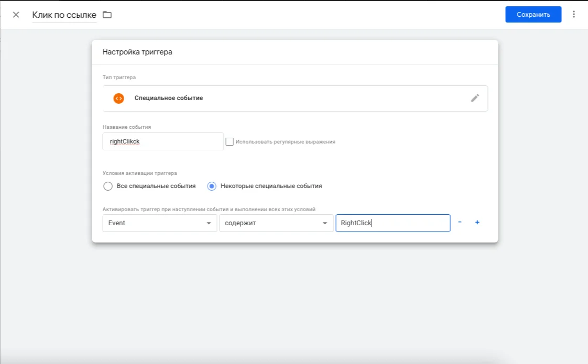Focus the event name field 'rightClikck'
Viewport: 588px width, 364px height.
pyautogui.click(x=163, y=141)
